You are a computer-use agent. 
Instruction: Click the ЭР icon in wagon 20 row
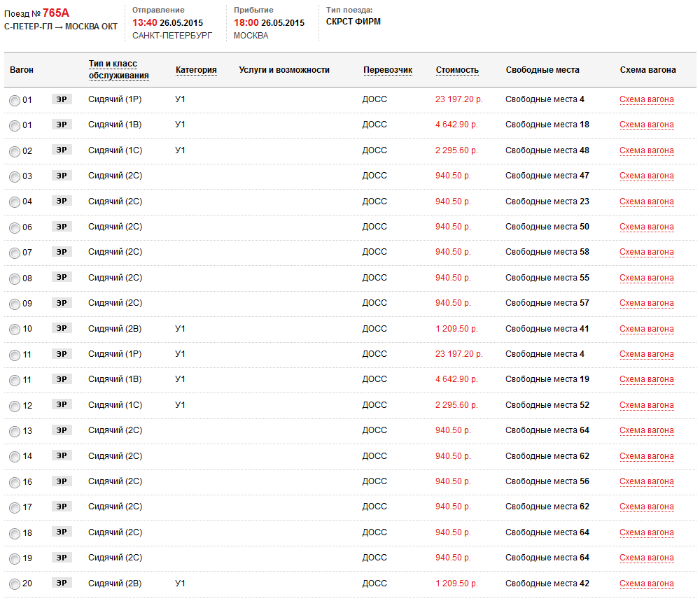pos(62,584)
